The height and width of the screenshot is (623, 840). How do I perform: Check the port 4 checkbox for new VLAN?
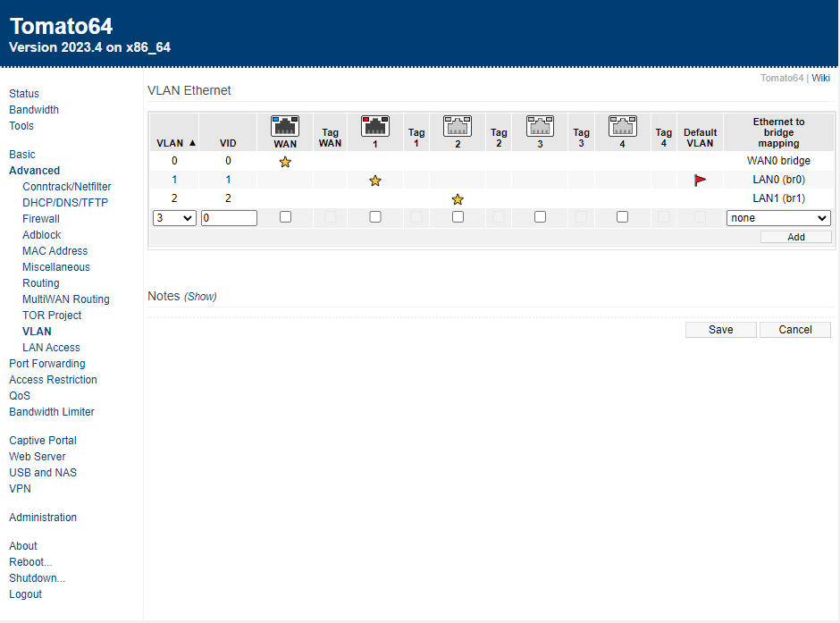pos(623,217)
